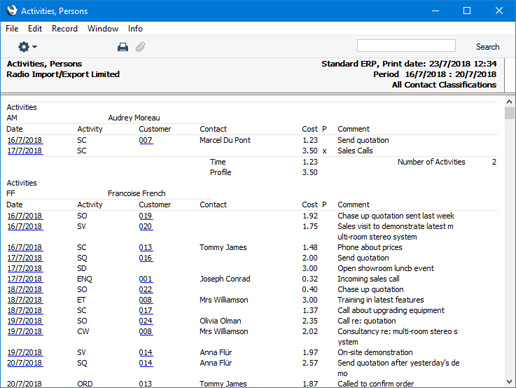Click inside the search text field
This screenshot has height=388, width=516.
pos(406,46)
